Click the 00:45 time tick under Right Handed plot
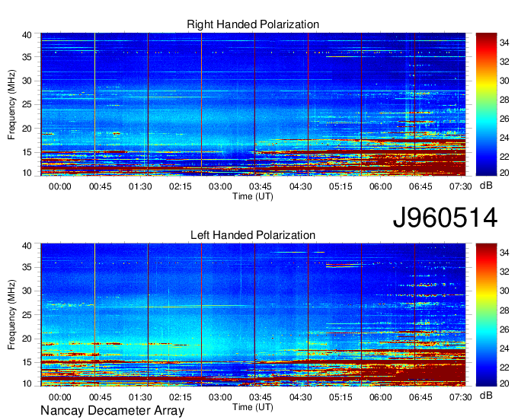518x420 pixels. 100,186
